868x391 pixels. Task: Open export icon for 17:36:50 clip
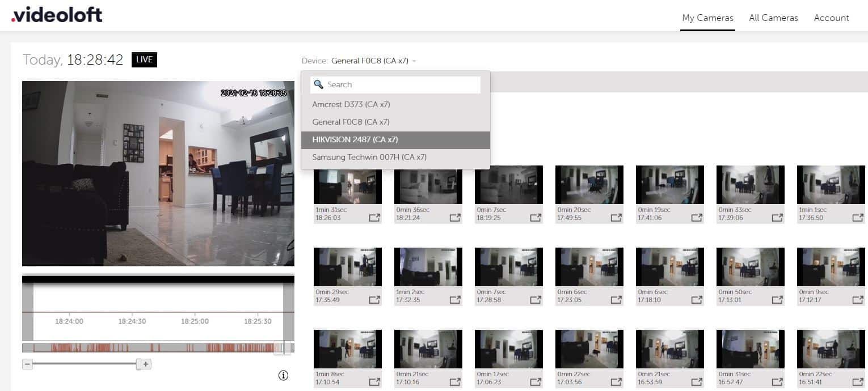click(x=858, y=218)
